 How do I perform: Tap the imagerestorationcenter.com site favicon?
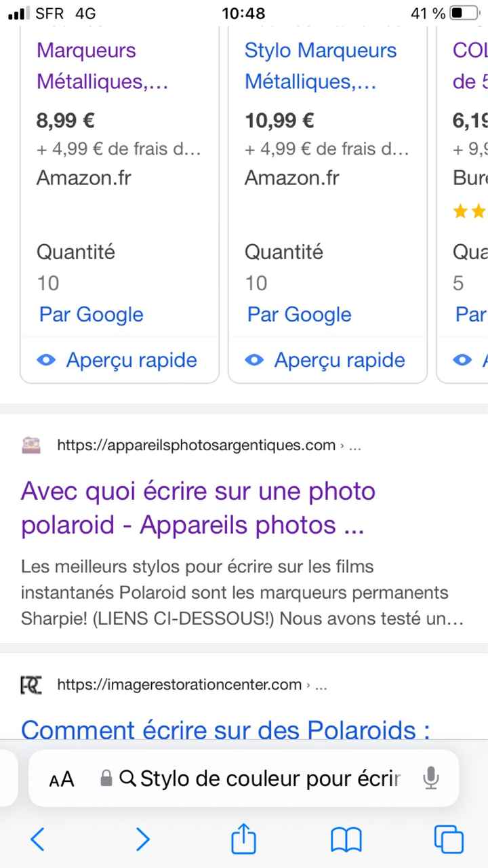pyautogui.click(x=31, y=685)
